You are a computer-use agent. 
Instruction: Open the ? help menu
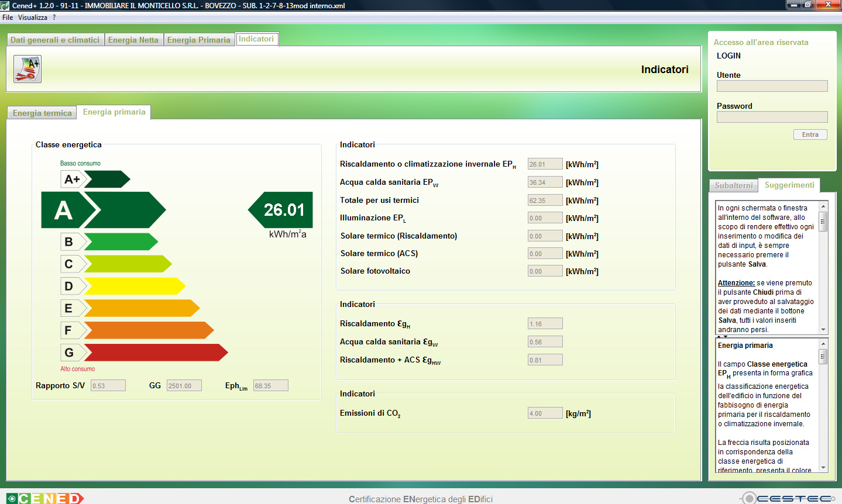click(x=54, y=18)
